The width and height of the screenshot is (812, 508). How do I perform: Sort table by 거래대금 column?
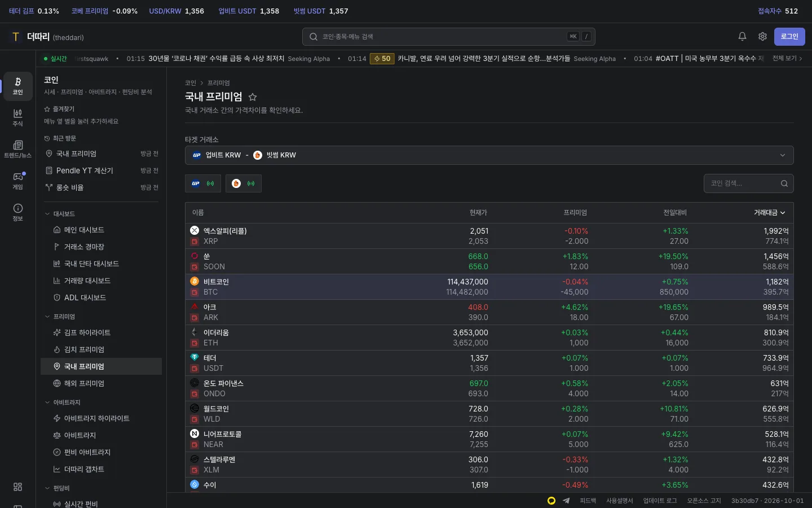pos(769,213)
